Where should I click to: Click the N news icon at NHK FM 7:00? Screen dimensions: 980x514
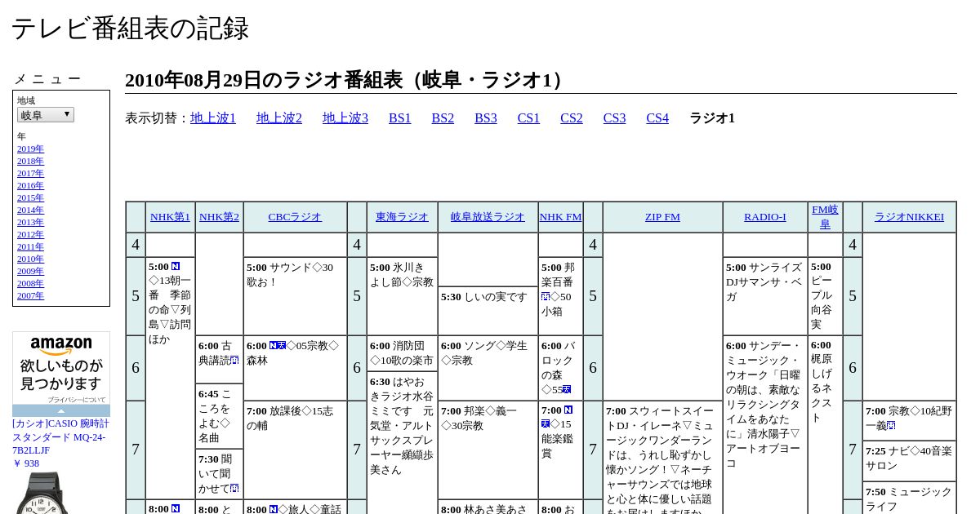pyautogui.click(x=568, y=410)
